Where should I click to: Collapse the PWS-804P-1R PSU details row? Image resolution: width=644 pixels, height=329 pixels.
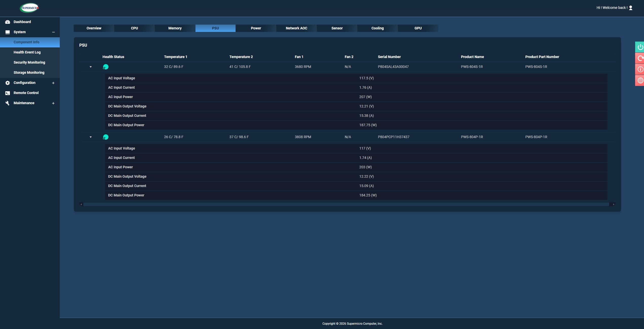click(91, 137)
